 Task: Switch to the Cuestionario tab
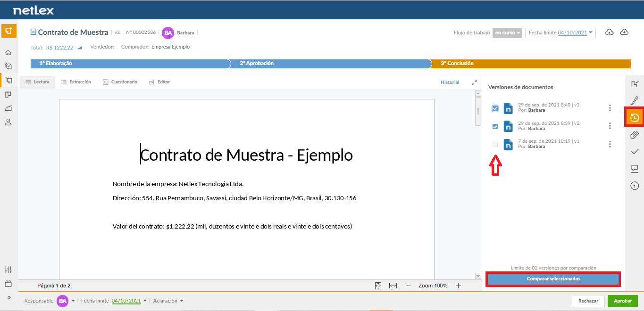point(120,82)
